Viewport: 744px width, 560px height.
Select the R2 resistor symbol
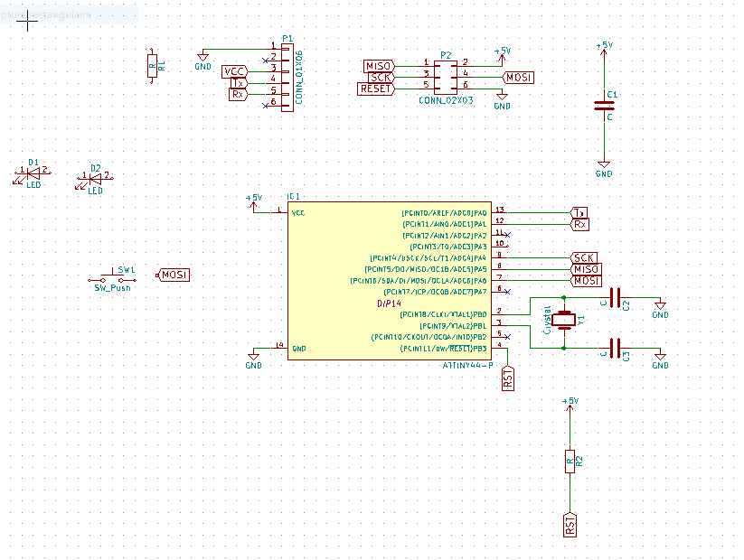(x=570, y=461)
